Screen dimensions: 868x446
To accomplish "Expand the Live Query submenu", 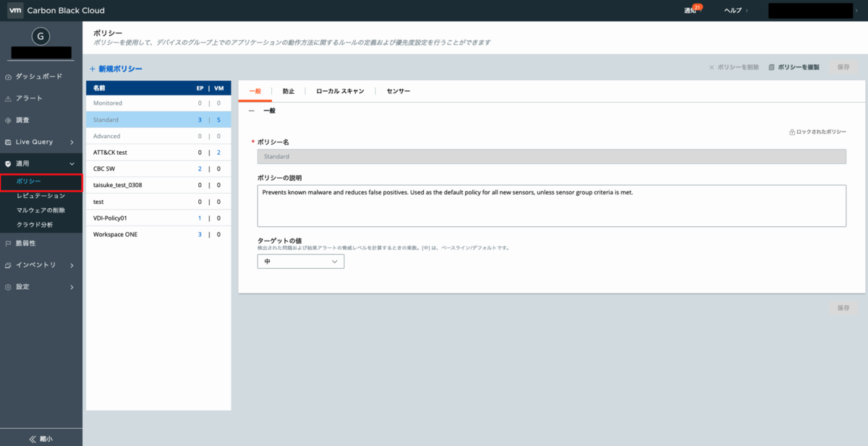I will coord(72,142).
